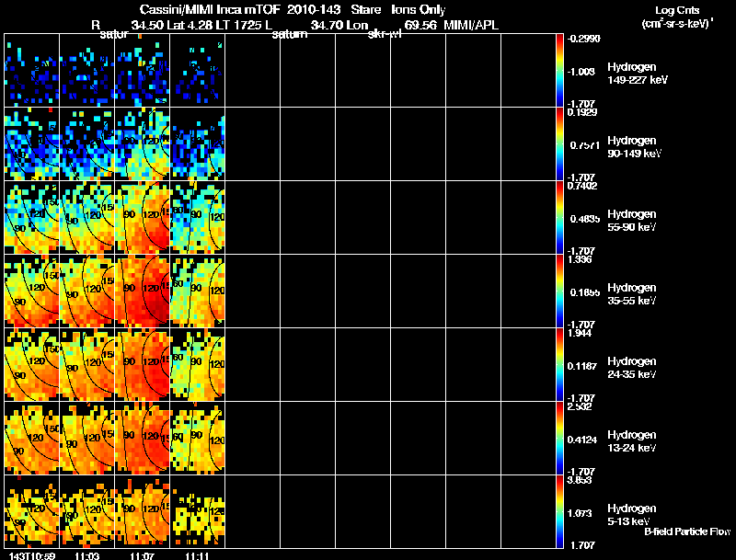Select the 90-149 keV image at 11:11

[x=198, y=144]
